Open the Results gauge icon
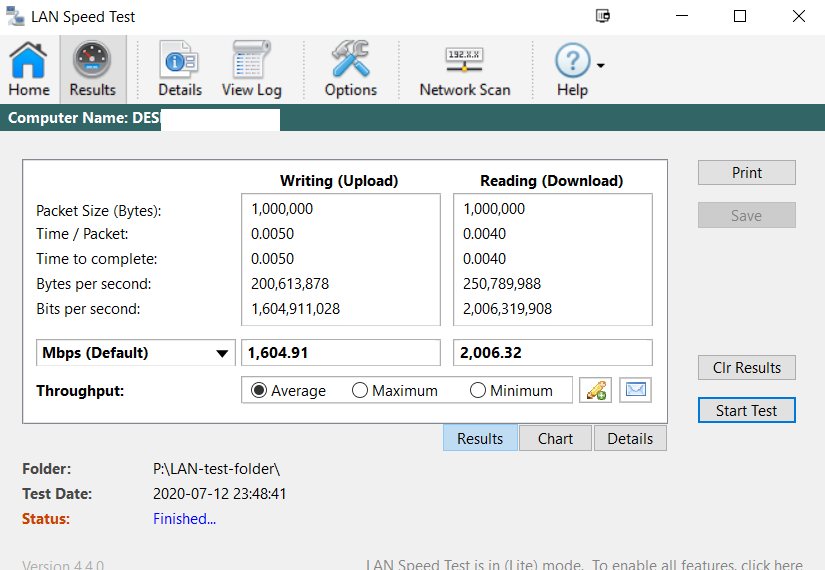 pos(93,68)
